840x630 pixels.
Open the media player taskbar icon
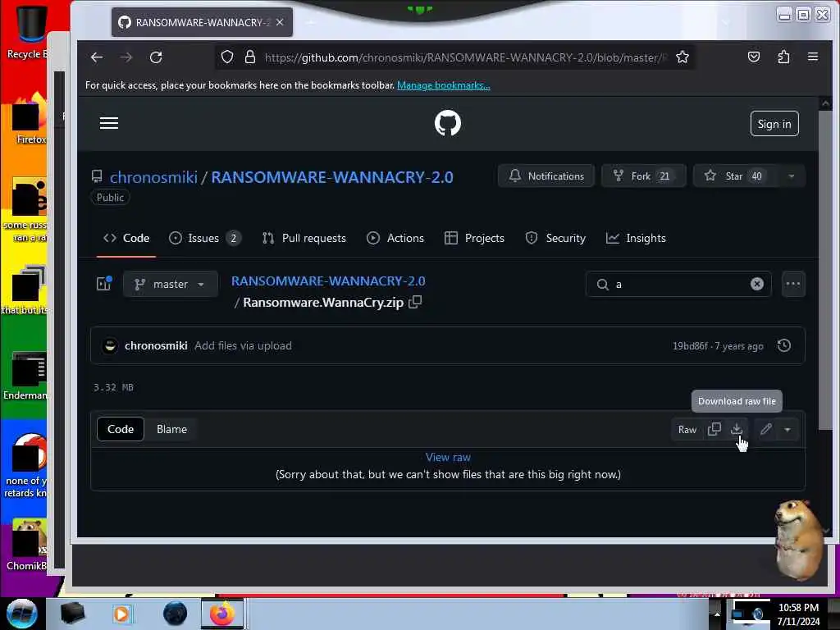pos(121,614)
